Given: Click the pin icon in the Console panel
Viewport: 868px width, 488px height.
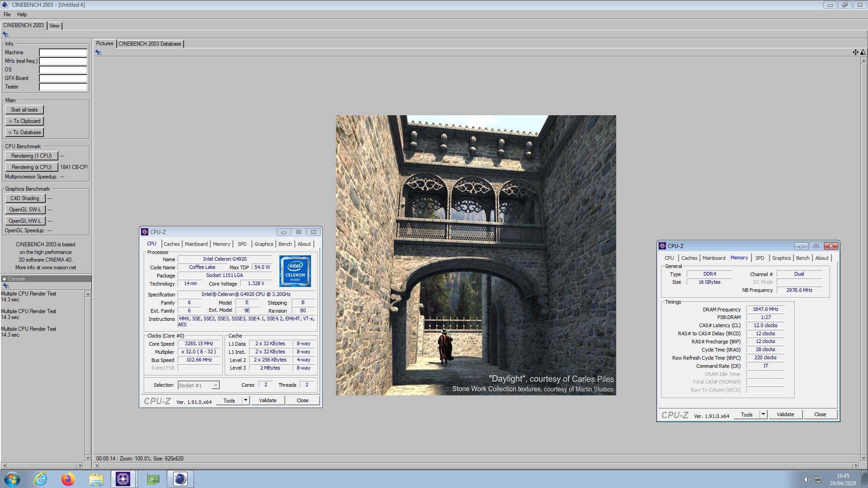Looking at the screenshot, I should coord(5,286).
